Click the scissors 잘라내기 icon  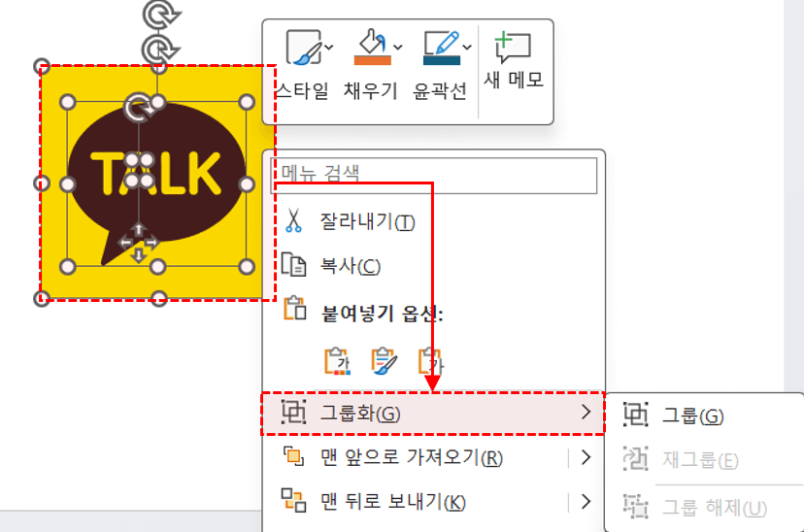[x=293, y=221]
